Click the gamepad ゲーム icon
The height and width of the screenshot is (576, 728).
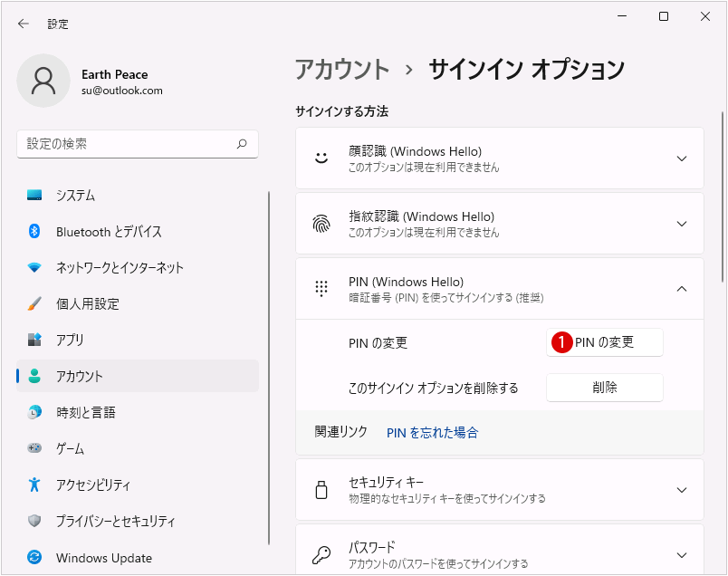pos(34,448)
